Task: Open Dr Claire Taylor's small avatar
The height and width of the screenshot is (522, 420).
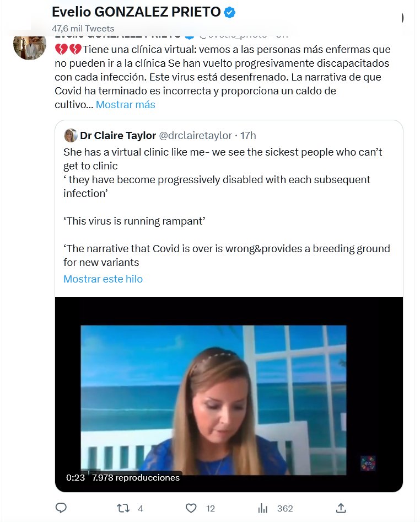Action: (x=71, y=136)
